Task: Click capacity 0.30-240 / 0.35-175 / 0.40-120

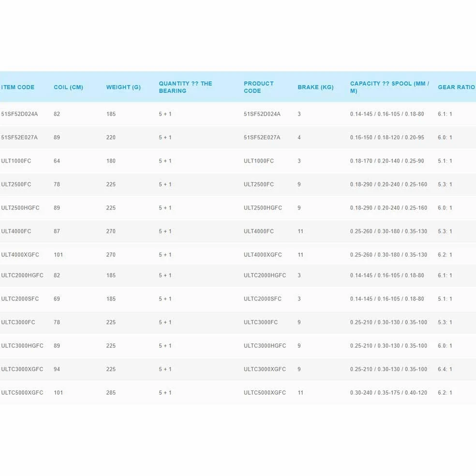Action: point(388,392)
